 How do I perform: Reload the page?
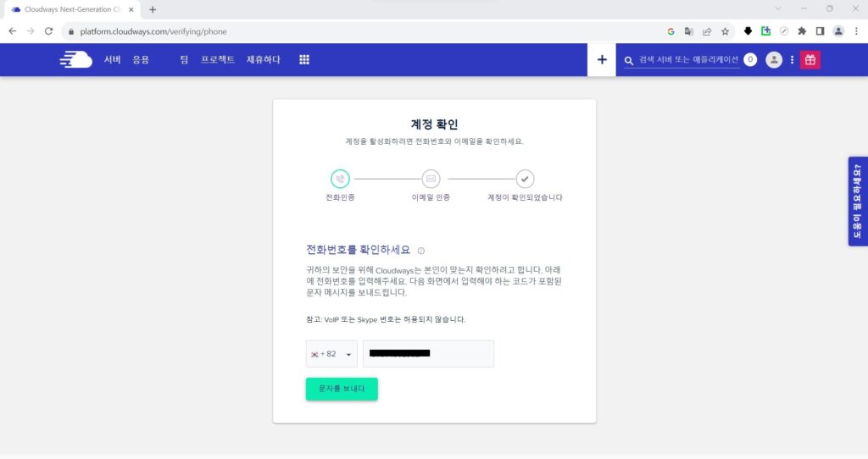pos(48,31)
